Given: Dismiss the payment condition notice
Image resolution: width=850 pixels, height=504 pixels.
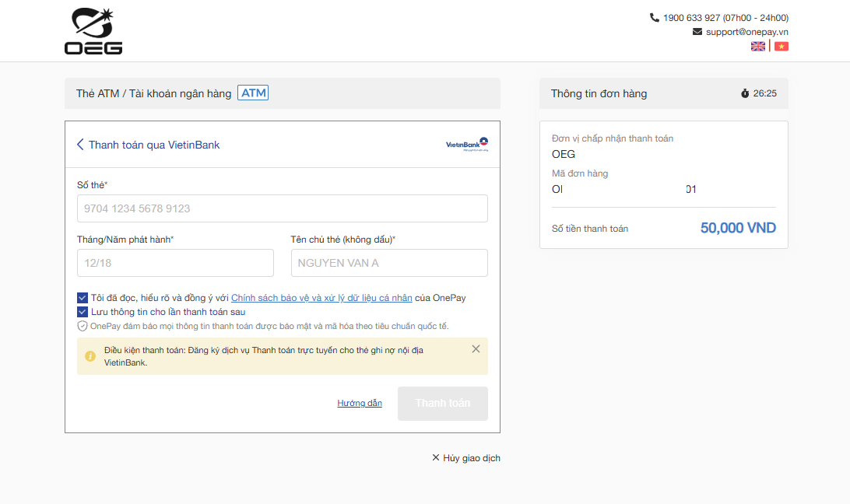Looking at the screenshot, I should (476, 349).
